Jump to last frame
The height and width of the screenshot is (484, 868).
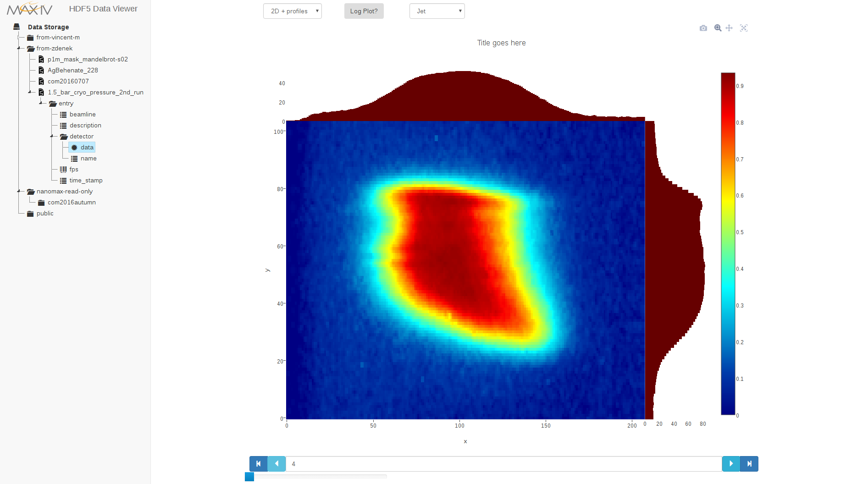749,464
